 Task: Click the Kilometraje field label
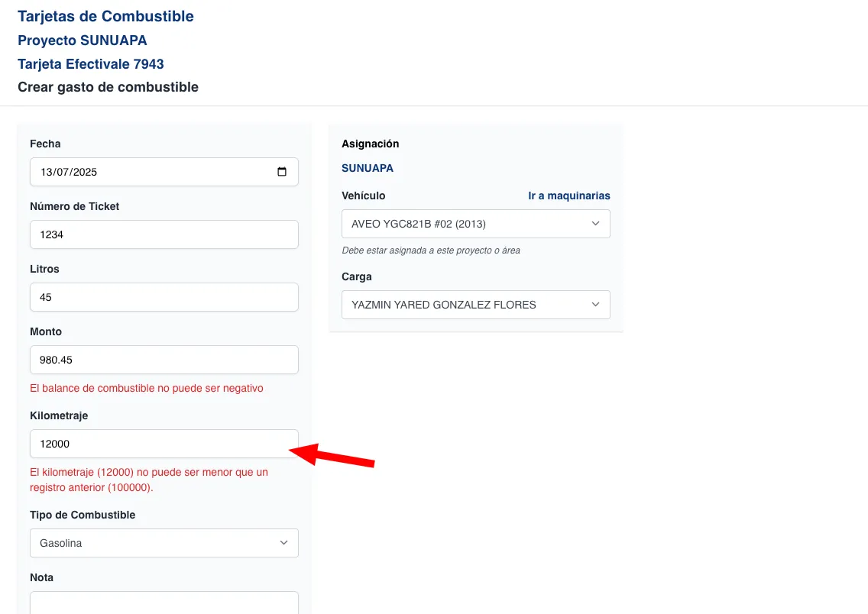(x=59, y=415)
